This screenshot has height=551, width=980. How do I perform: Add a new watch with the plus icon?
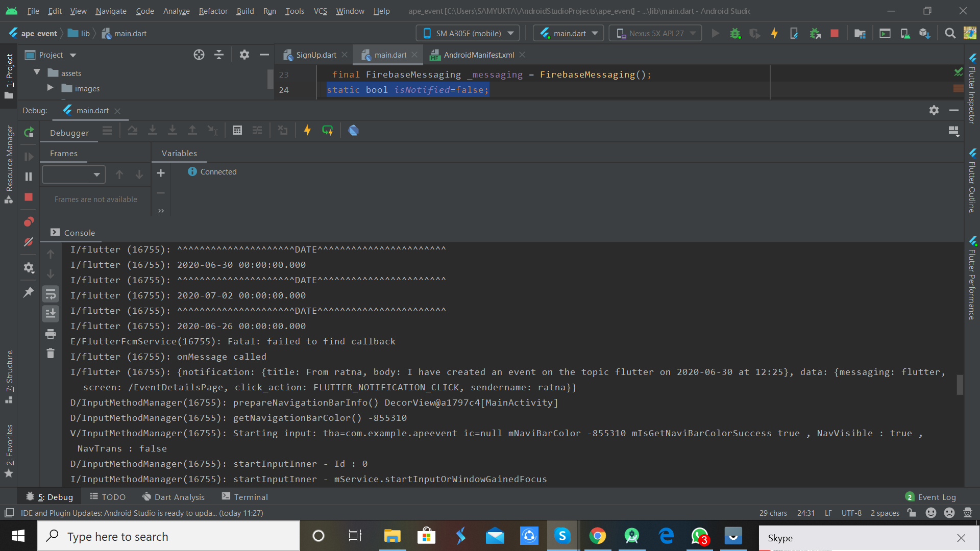pyautogui.click(x=161, y=173)
